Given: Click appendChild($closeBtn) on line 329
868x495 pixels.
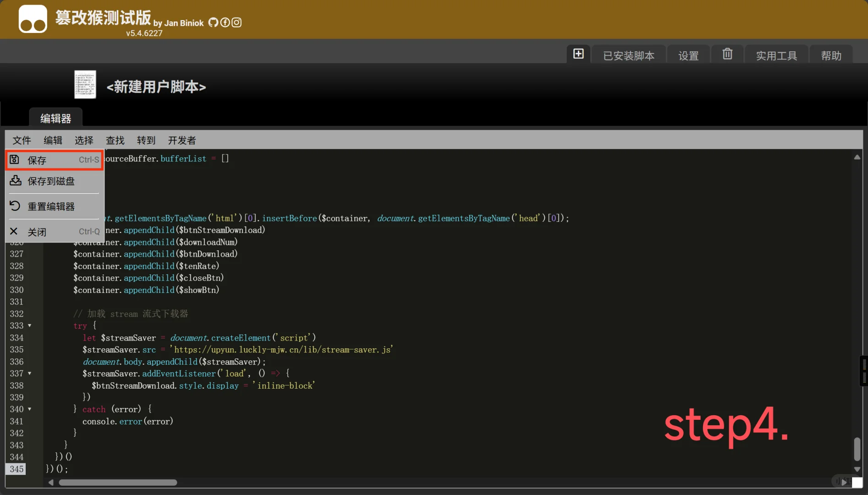Looking at the screenshot, I should point(174,278).
